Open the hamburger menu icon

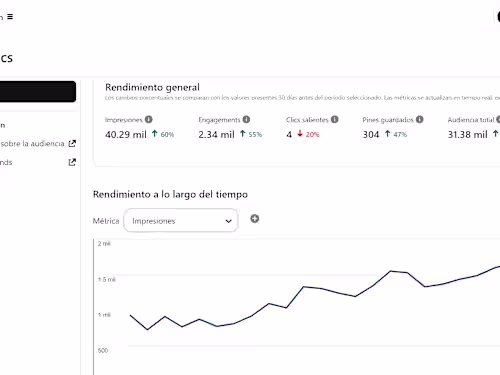[10, 16]
